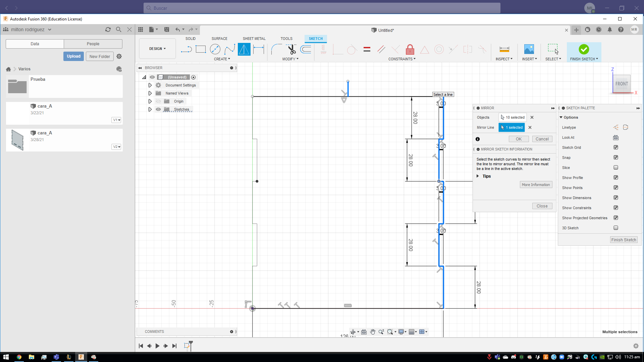Switch to the SHEET METAL tab
The width and height of the screenshot is (644, 362).
pyautogui.click(x=254, y=39)
